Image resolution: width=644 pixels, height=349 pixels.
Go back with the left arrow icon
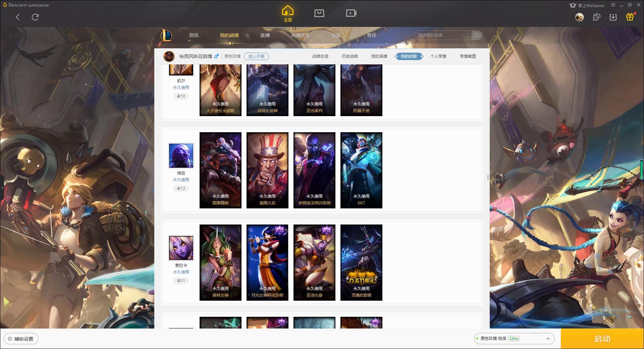point(18,17)
